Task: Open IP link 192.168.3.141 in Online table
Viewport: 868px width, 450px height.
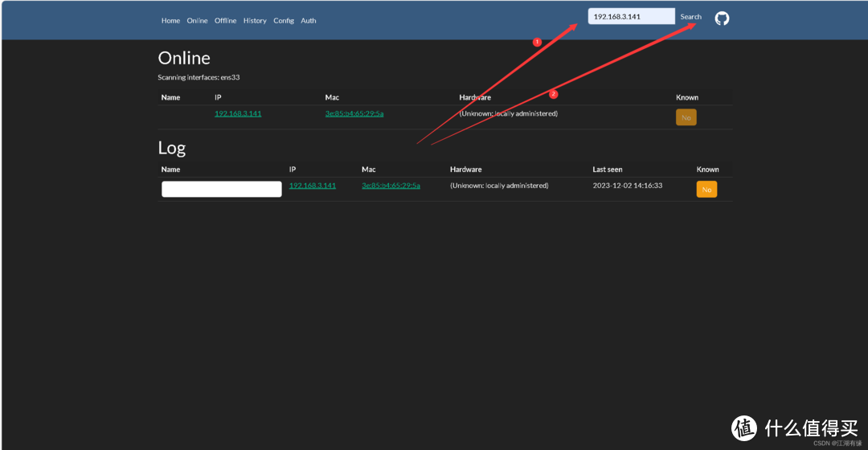Action: (x=238, y=113)
